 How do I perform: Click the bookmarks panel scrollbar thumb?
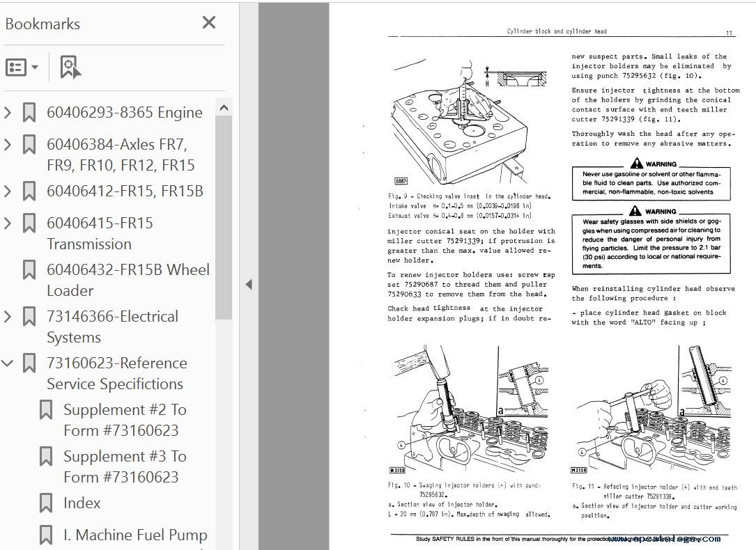tap(224, 217)
